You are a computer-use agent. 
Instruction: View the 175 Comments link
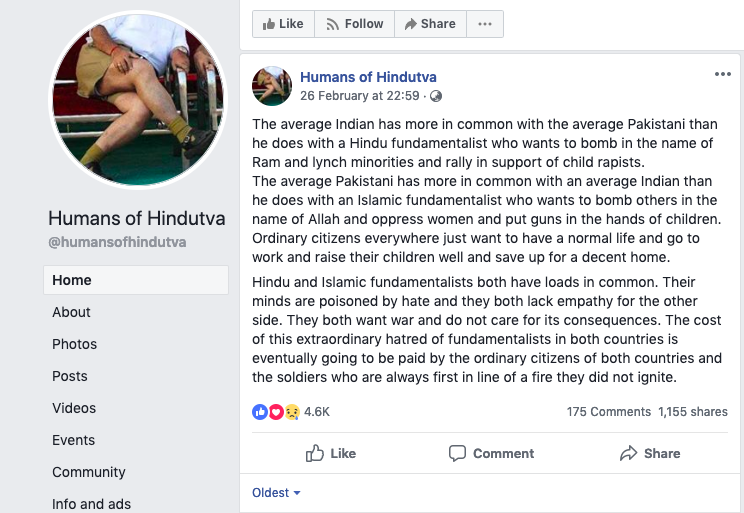(x=608, y=411)
